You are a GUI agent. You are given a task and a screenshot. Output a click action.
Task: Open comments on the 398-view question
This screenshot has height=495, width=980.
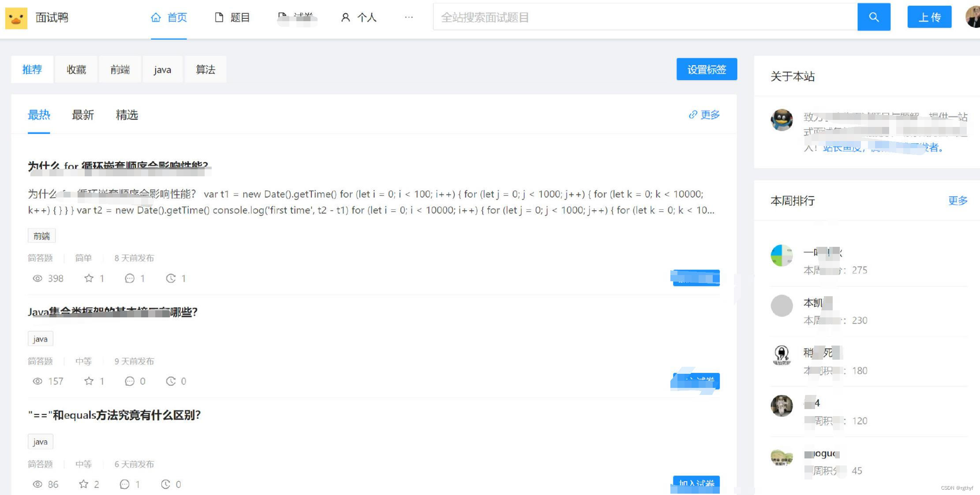[130, 278]
